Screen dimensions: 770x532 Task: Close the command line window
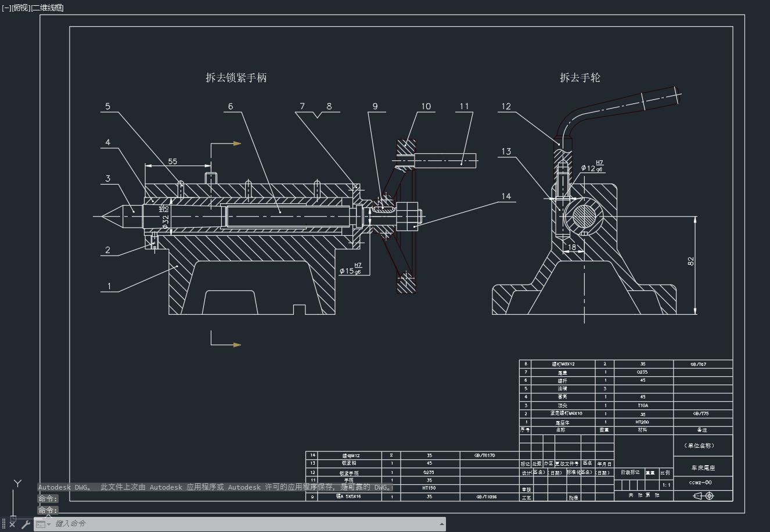pyautogui.click(x=12, y=524)
